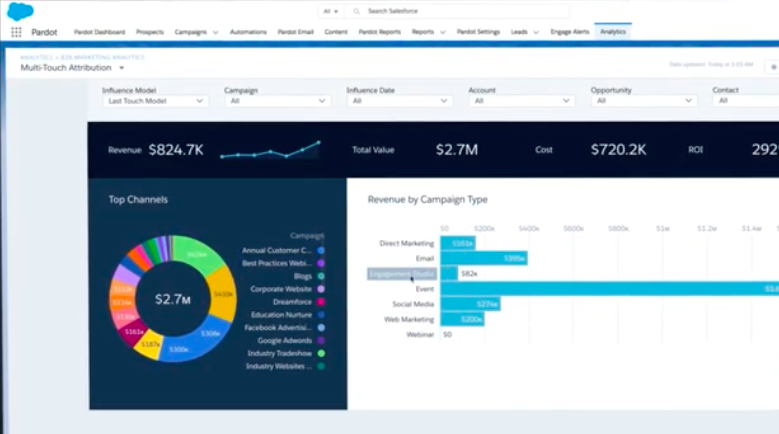Open the Opportunity filter dropdown
The image size is (779, 434).
tap(644, 101)
